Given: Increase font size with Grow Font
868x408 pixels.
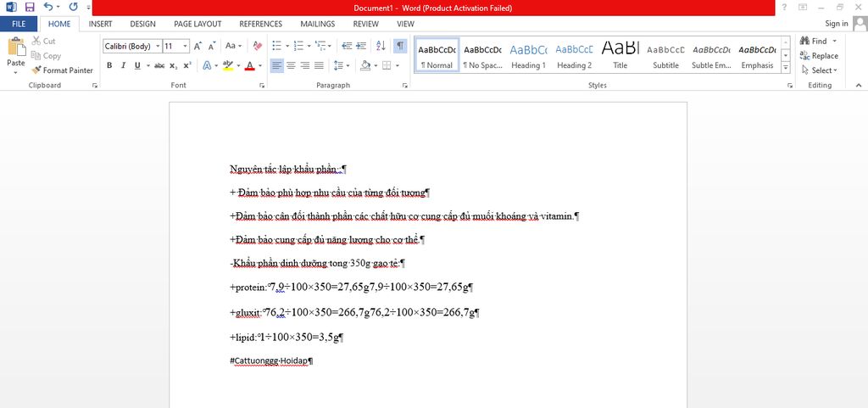Looking at the screenshot, I should click(198, 46).
